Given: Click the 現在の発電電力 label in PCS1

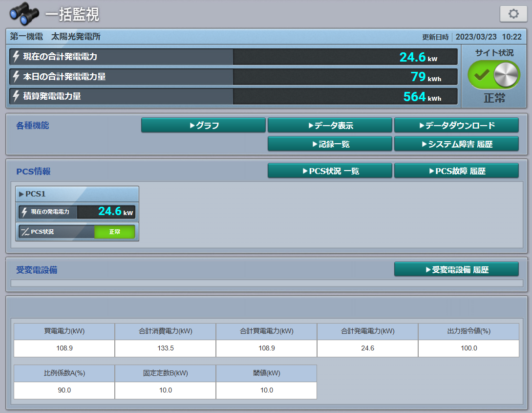Looking at the screenshot, I should (x=50, y=212).
